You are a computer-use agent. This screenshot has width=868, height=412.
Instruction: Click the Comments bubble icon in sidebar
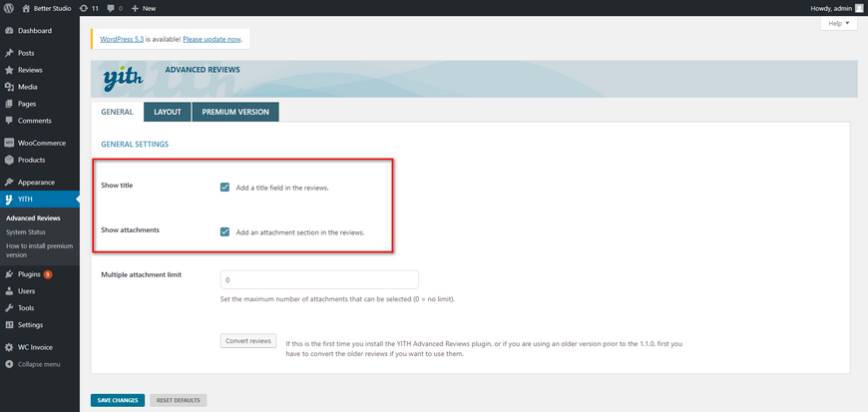[9, 121]
